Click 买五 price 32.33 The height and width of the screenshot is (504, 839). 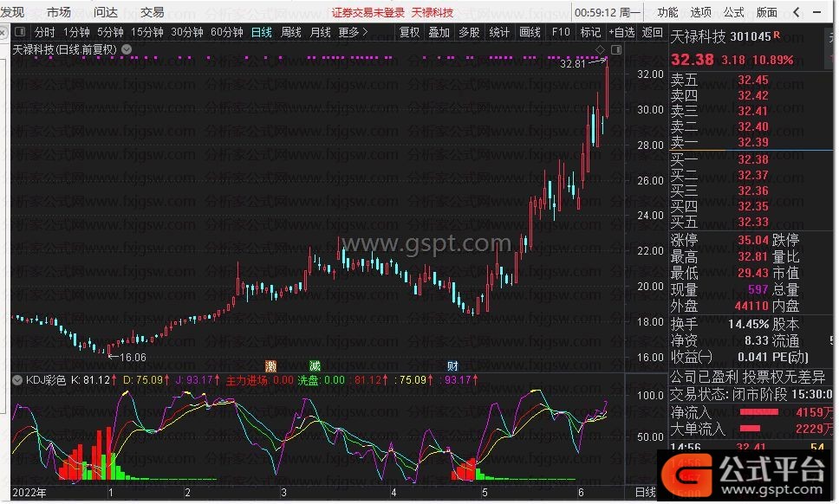[x=753, y=222]
